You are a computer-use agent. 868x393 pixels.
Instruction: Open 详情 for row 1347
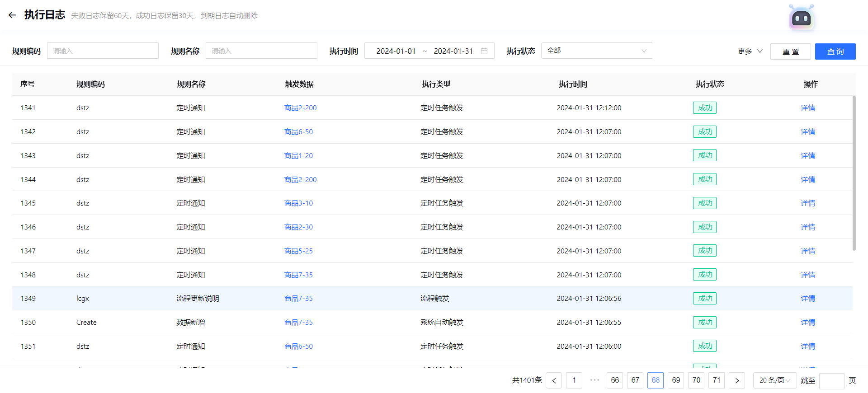pos(808,251)
